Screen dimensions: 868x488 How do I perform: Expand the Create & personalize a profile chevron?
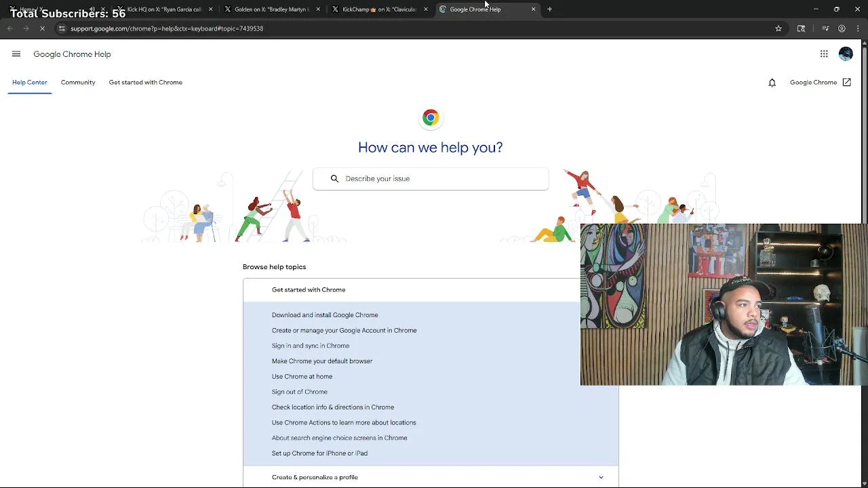[601, 477]
